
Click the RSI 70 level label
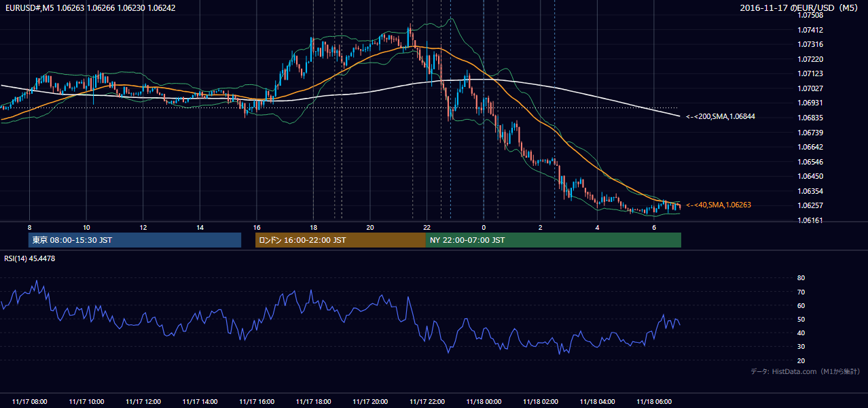click(x=801, y=292)
